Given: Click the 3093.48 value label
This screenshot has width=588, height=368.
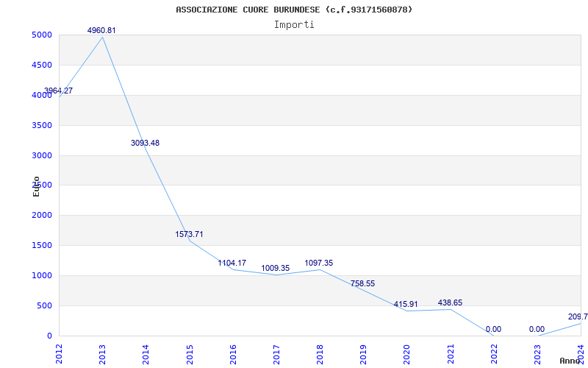Looking at the screenshot, I should click(x=145, y=143).
